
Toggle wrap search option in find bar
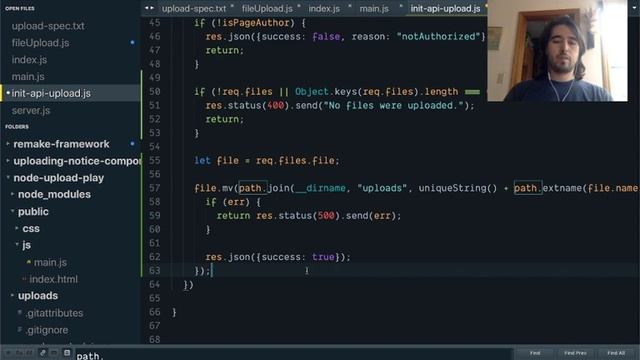click(x=43, y=353)
